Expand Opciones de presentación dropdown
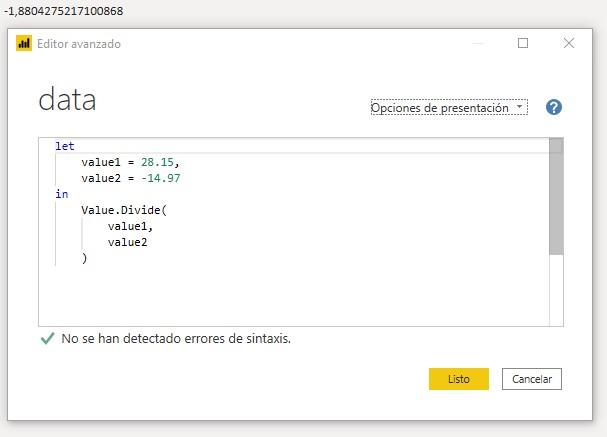This screenshot has width=607, height=437. tap(448, 108)
